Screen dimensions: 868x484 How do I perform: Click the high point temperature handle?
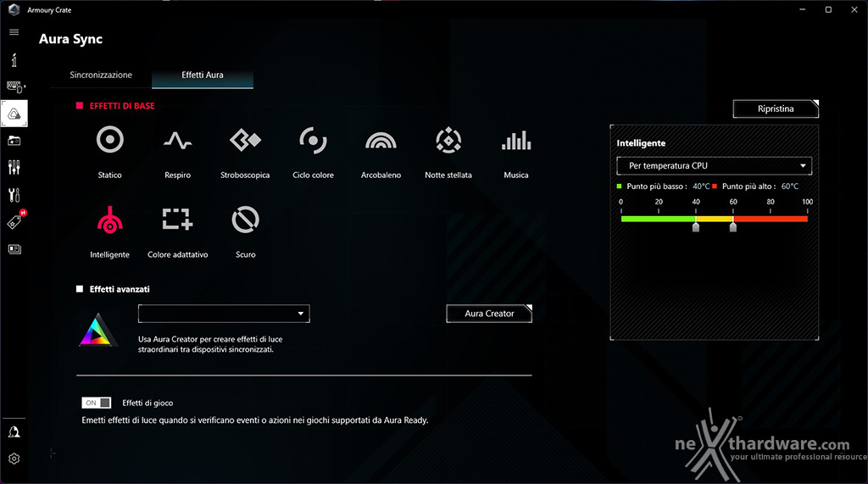[733, 226]
